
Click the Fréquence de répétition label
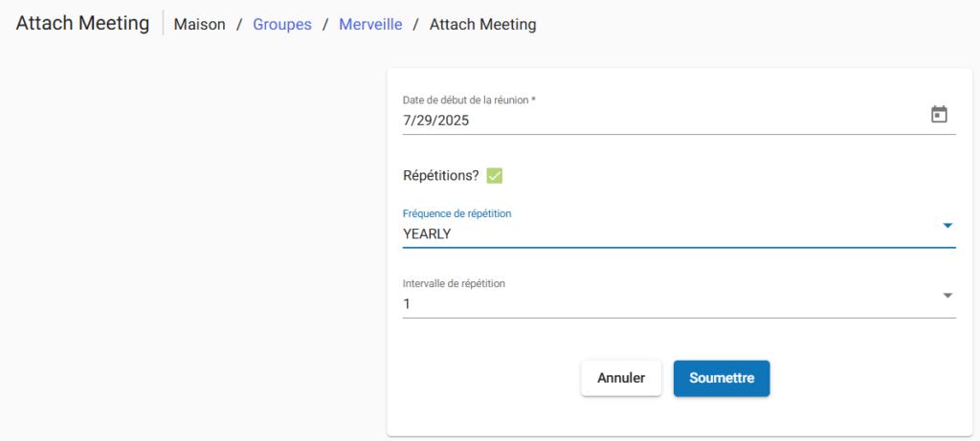coord(457,213)
